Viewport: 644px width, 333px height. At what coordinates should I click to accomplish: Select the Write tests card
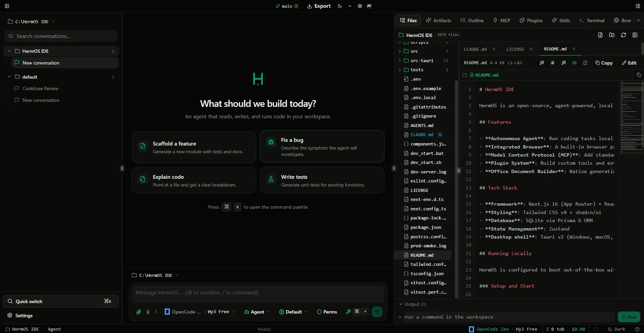(x=322, y=180)
